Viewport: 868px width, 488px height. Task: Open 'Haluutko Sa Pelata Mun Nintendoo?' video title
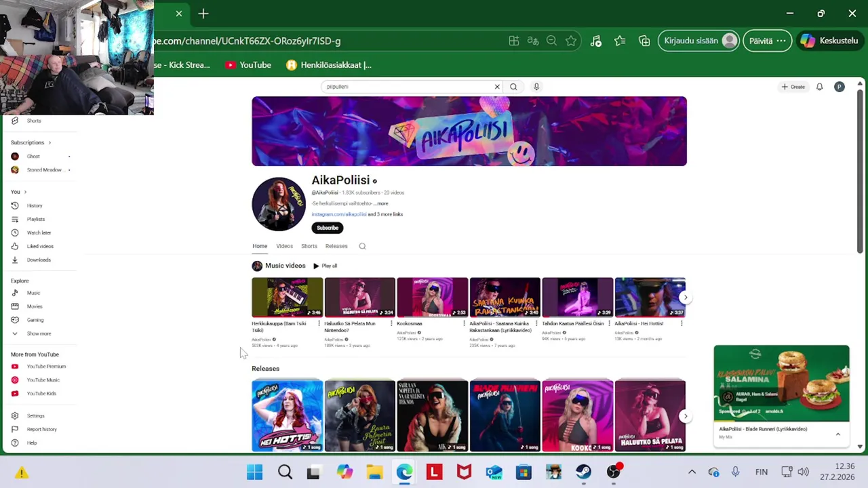click(350, 327)
